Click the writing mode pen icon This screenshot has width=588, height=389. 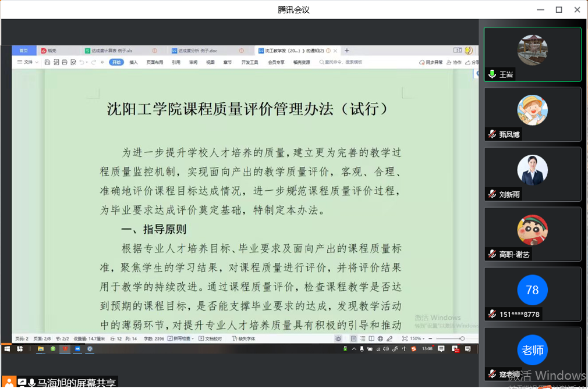coord(389,338)
